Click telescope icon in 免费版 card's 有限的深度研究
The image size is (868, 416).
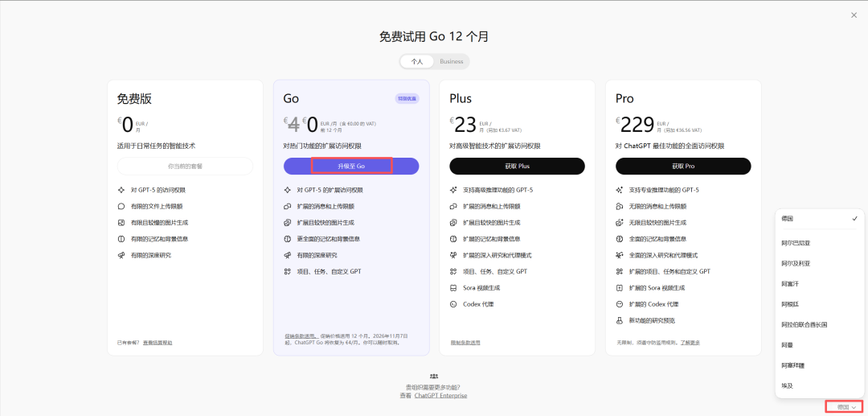pos(121,255)
